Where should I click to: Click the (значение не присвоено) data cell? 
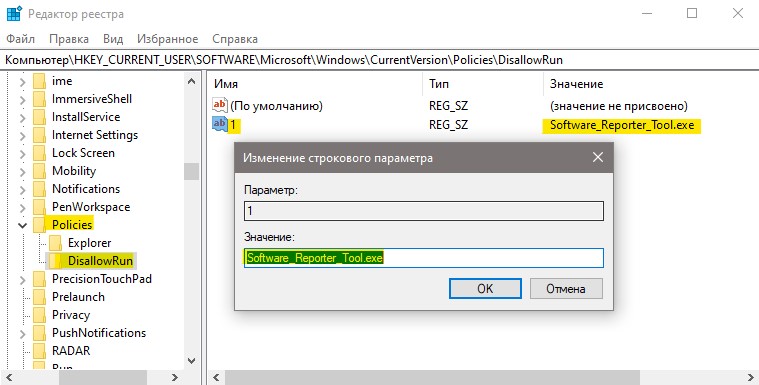[x=619, y=106]
